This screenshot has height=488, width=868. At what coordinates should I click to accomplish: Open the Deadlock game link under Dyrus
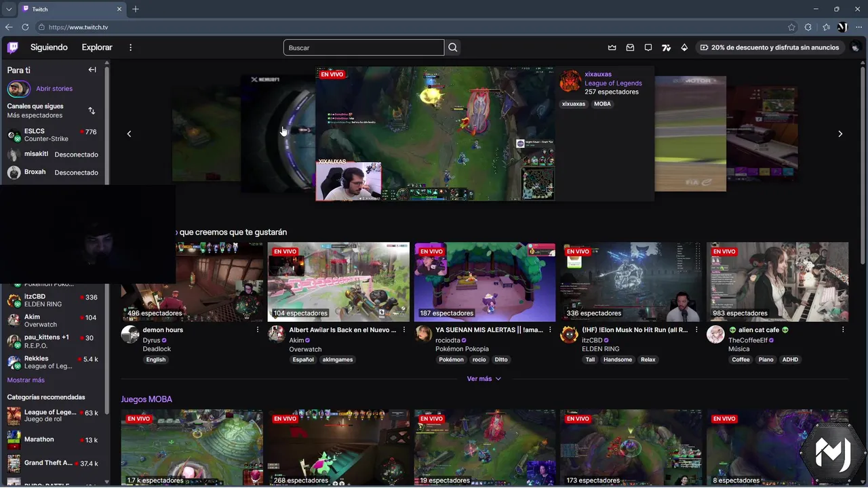[x=156, y=349]
